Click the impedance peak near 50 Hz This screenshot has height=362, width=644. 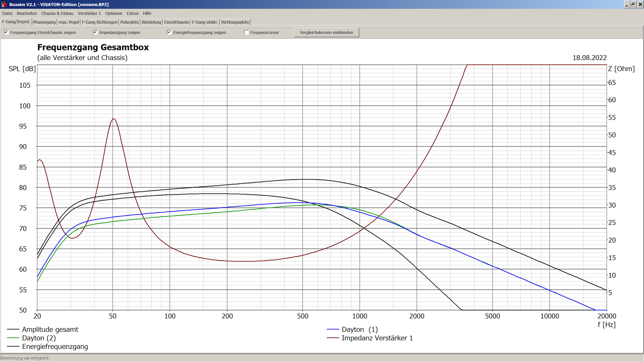point(113,119)
